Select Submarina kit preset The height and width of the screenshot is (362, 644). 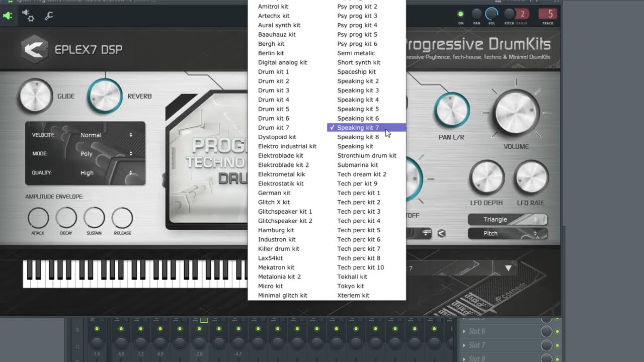click(x=366, y=165)
